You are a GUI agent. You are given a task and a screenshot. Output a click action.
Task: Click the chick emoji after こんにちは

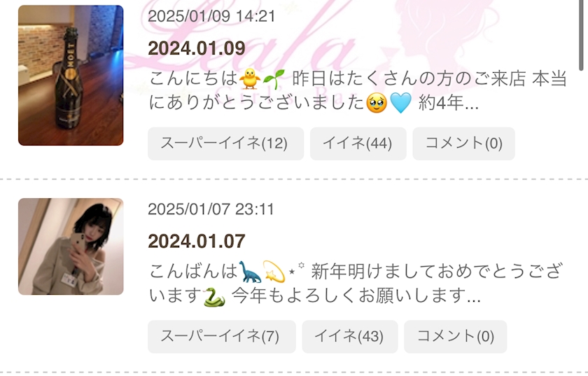point(250,79)
